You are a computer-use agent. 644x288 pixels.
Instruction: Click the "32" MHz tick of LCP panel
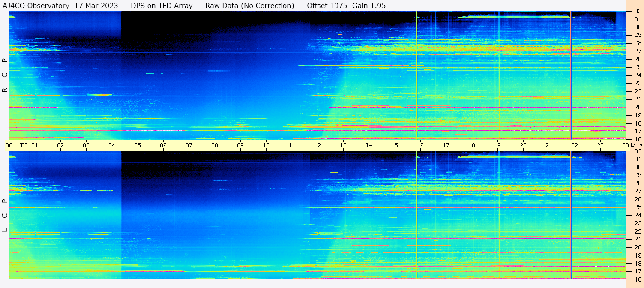pos(637,151)
